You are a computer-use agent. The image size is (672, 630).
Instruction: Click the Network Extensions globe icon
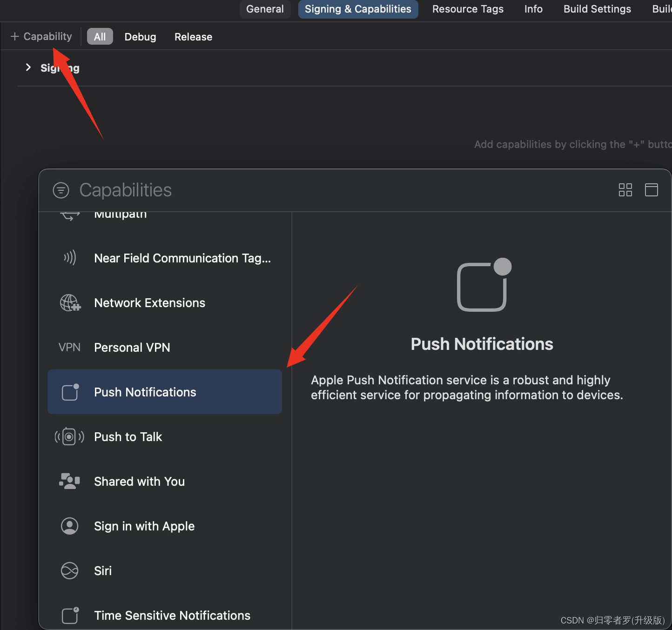[70, 303]
